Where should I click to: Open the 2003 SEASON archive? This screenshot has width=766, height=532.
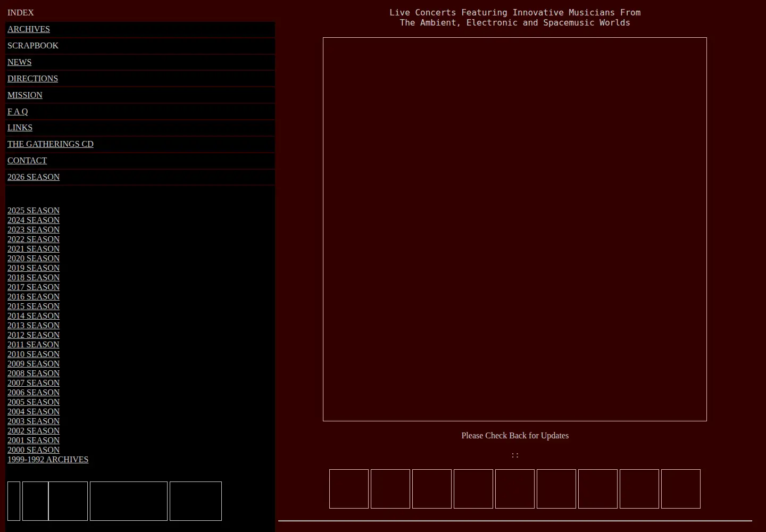(x=34, y=421)
